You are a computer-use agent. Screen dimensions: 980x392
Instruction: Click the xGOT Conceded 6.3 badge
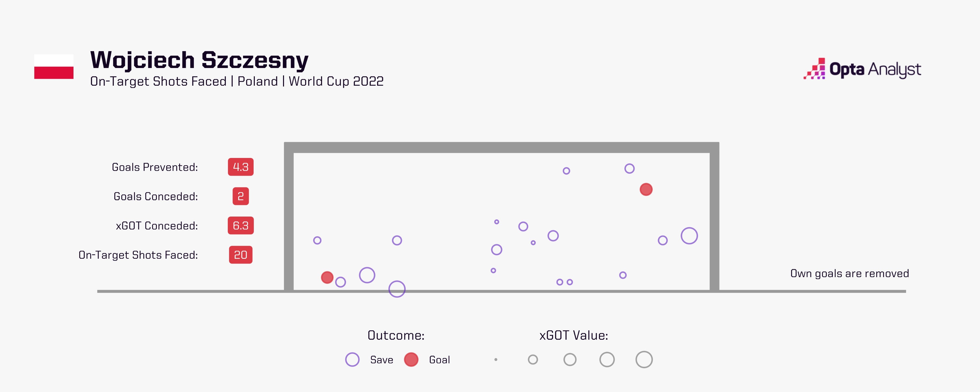(x=241, y=225)
